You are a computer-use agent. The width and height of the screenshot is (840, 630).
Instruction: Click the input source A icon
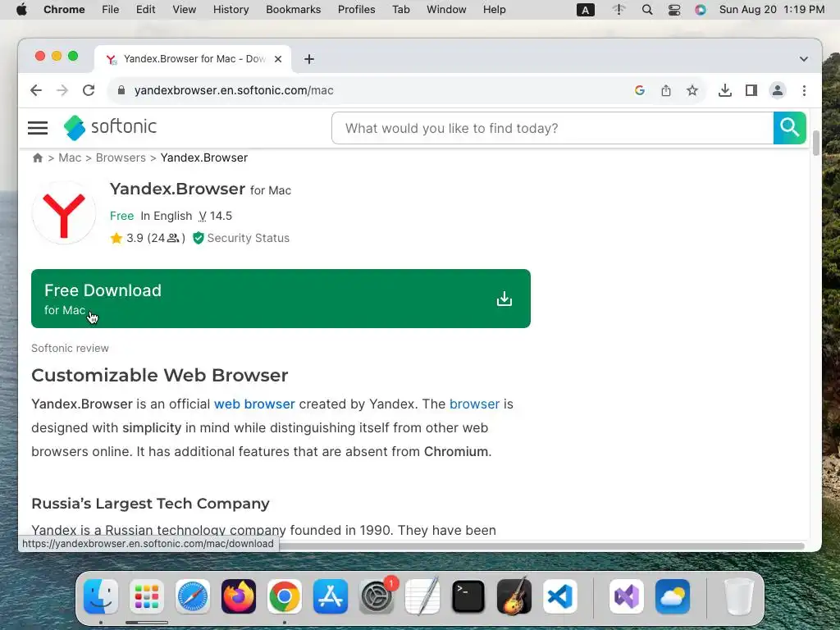click(x=585, y=10)
